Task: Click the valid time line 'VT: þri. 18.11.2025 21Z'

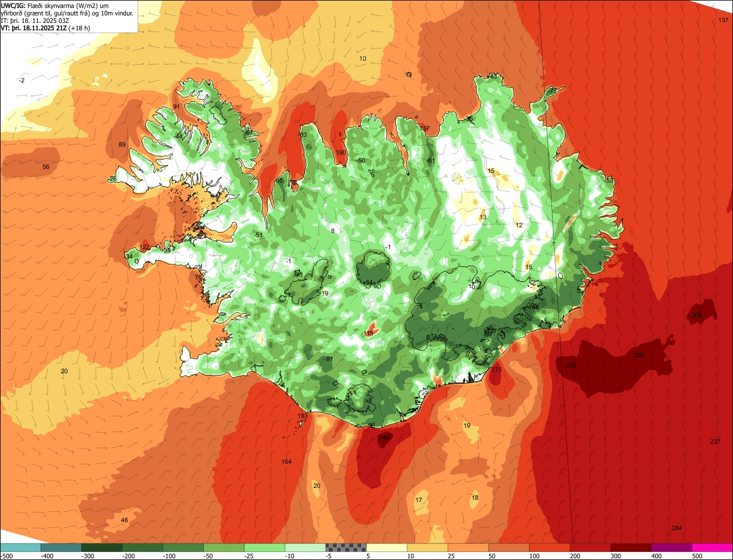Action: tap(34, 28)
